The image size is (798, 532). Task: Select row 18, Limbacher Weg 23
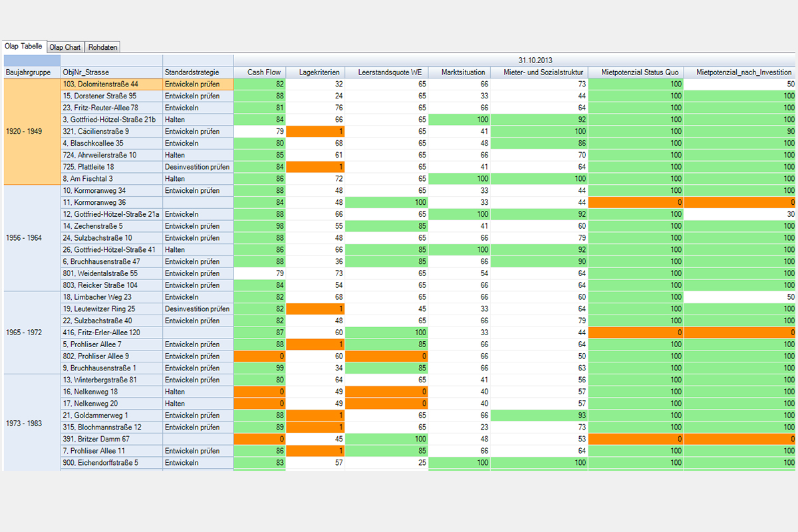coord(112,297)
